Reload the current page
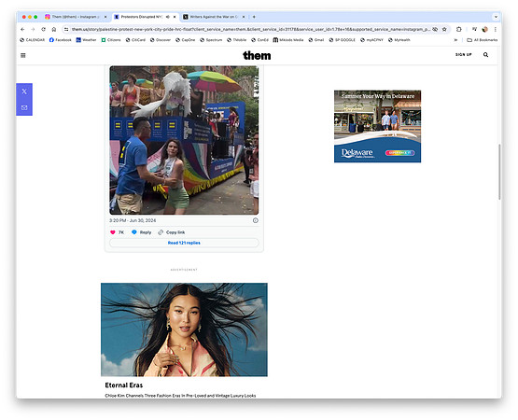 click(43, 30)
